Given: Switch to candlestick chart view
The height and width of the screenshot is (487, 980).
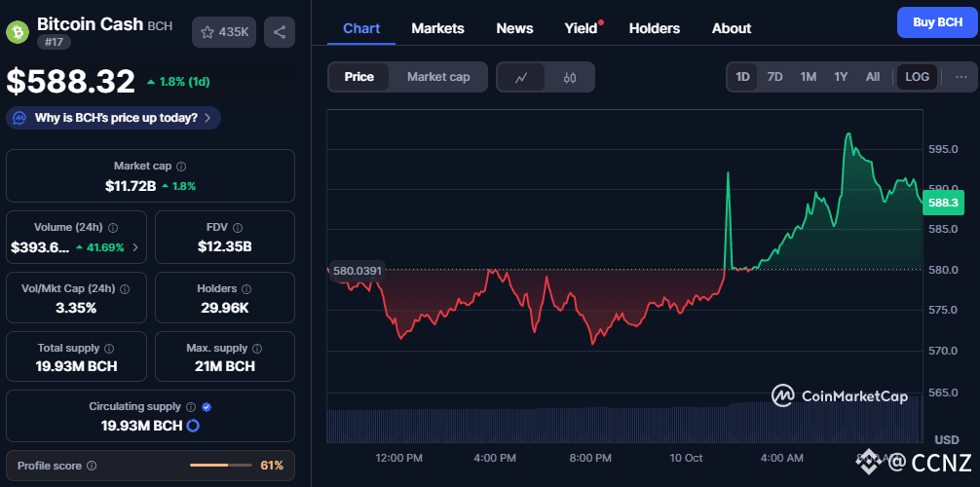Looking at the screenshot, I should pyautogui.click(x=571, y=77).
